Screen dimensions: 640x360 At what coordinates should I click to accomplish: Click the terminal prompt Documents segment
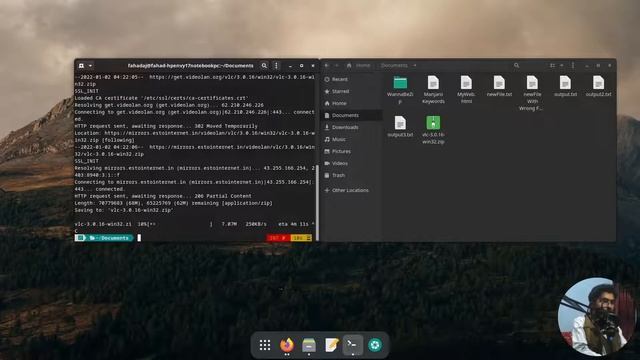click(x=109, y=238)
